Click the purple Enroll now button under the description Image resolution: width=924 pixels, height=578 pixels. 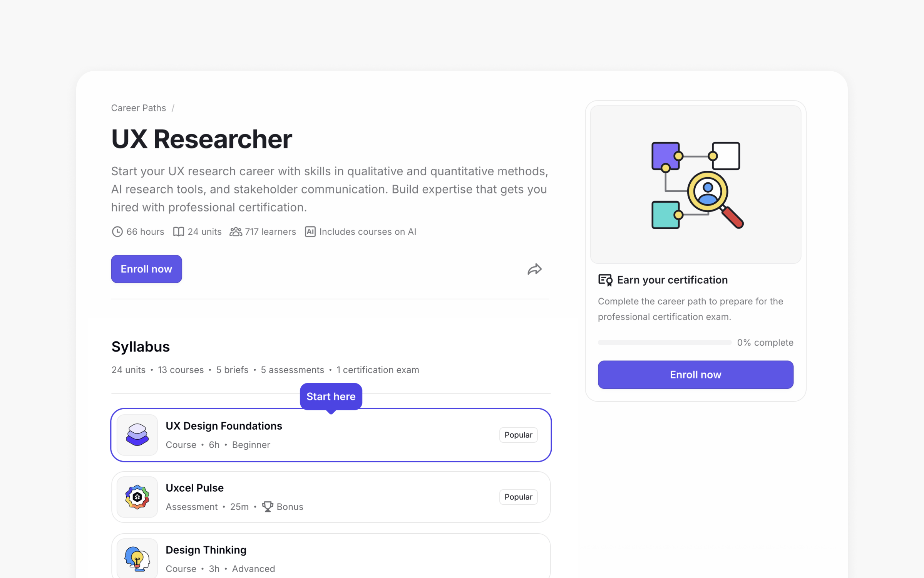click(146, 269)
